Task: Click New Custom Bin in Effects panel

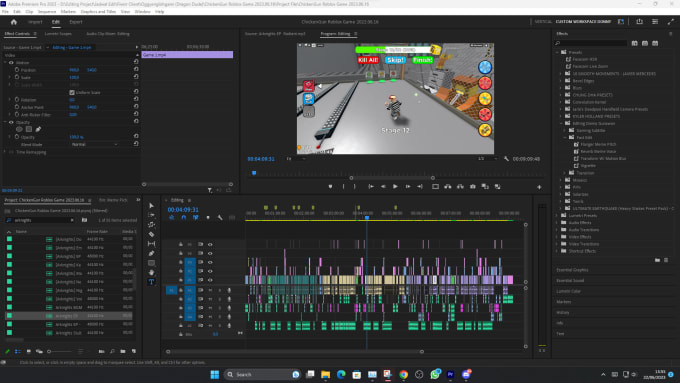Action: pos(657,260)
